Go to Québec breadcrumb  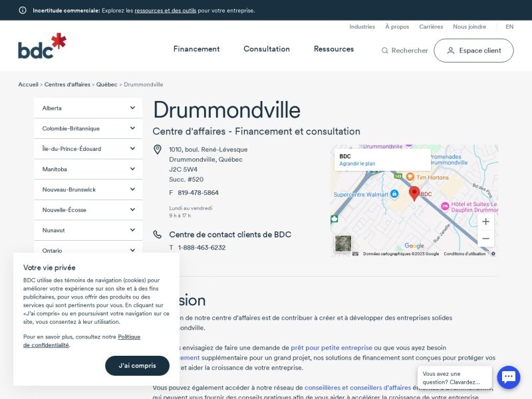(x=106, y=84)
